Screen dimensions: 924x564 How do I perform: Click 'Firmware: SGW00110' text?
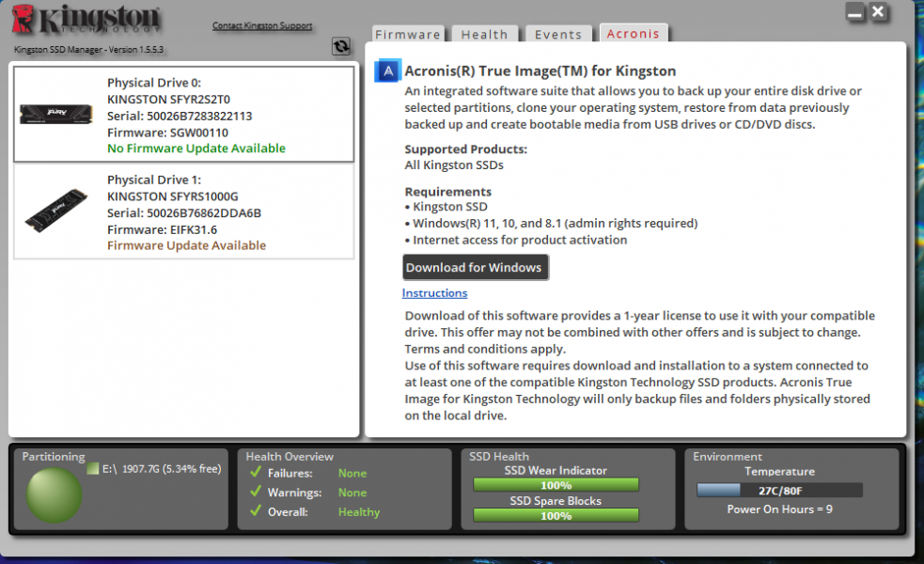[x=167, y=133]
